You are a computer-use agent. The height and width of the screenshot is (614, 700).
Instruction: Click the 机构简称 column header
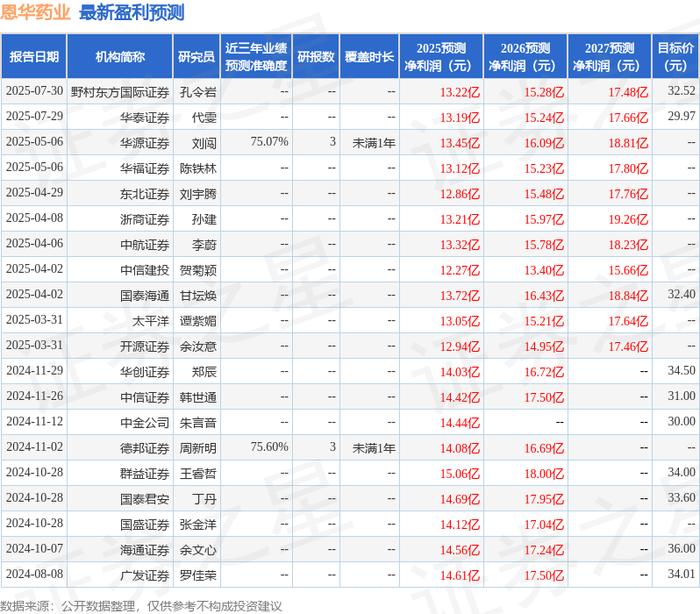(120, 57)
